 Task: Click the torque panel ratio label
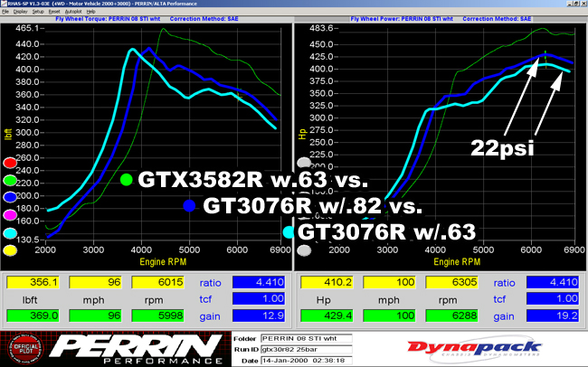pyautogui.click(x=210, y=283)
